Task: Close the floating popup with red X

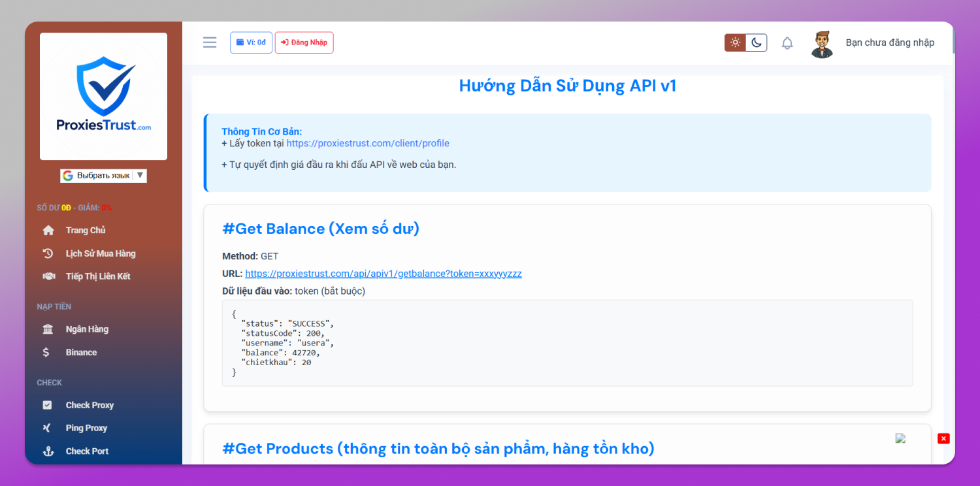Action: coord(943,438)
